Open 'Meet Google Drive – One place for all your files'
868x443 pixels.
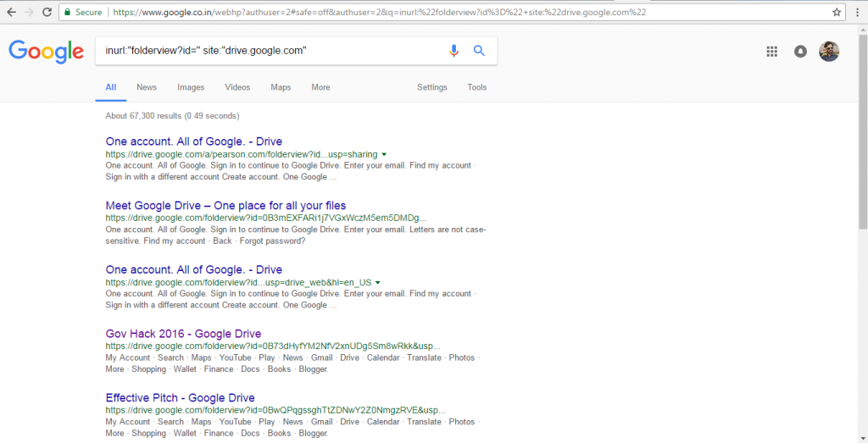point(225,206)
